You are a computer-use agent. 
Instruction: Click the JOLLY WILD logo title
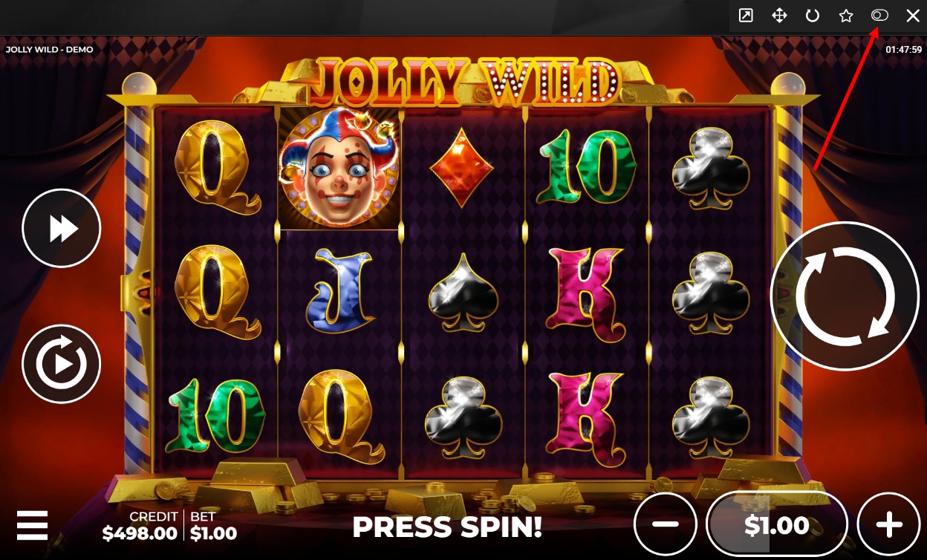tap(463, 79)
